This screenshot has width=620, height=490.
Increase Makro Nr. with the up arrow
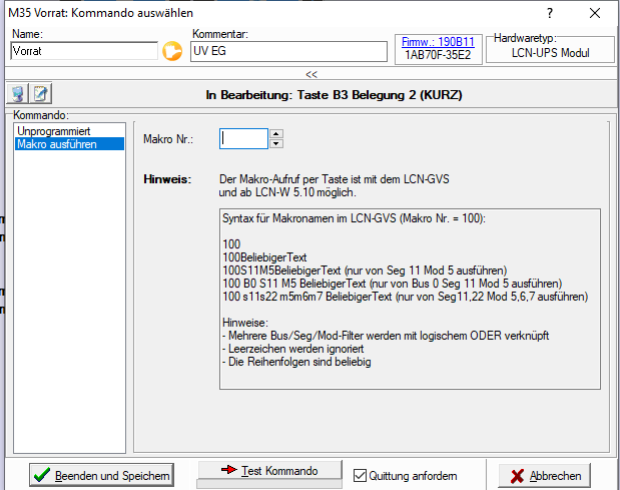277,134
